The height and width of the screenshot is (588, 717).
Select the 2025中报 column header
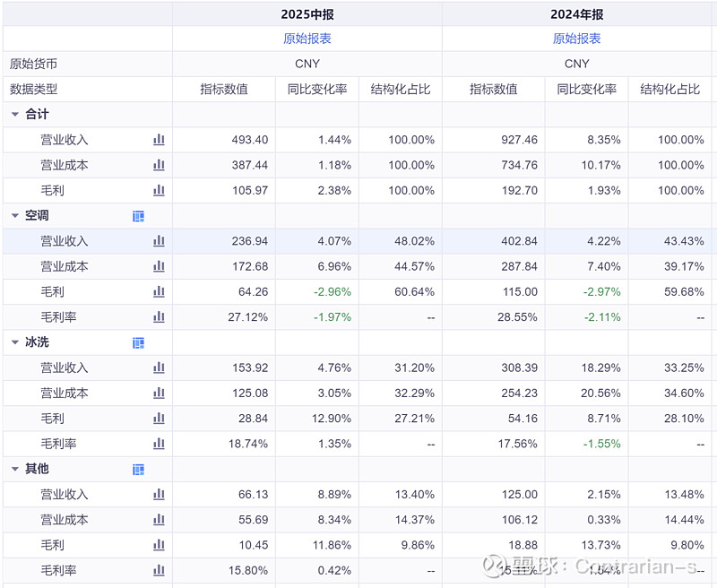click(307, 14)
